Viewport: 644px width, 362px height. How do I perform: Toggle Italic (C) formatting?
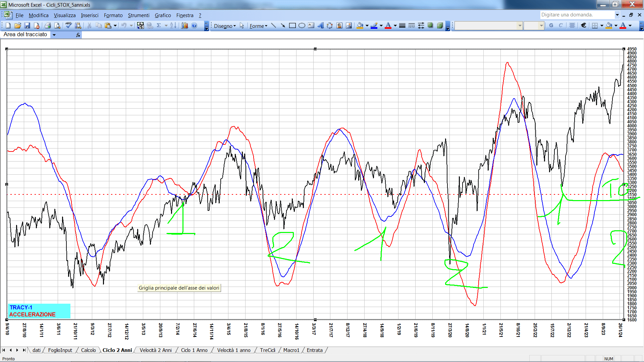tap(561, 25)
